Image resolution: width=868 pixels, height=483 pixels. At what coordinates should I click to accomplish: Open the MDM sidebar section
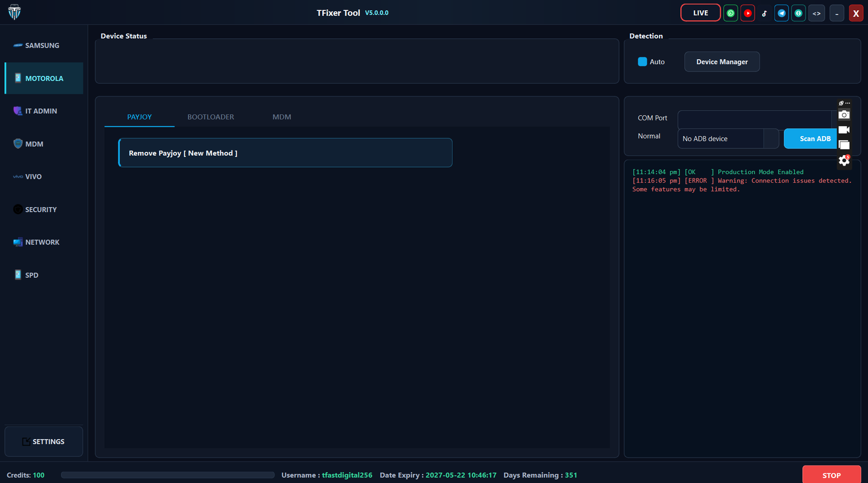(44, 144)
